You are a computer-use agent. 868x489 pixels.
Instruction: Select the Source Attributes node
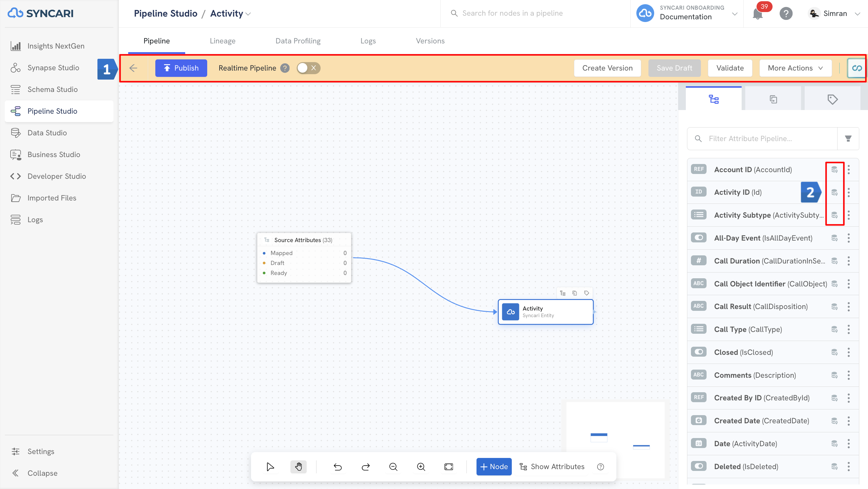[304, 258]
